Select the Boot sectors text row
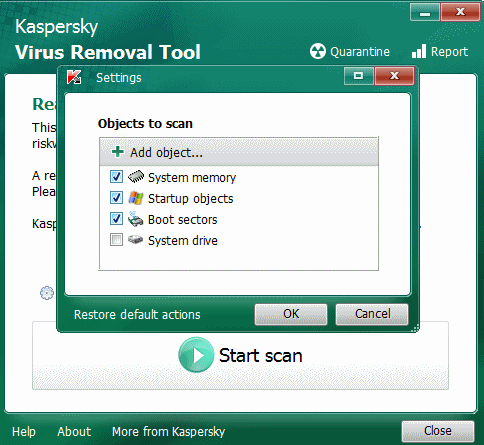 click(183, 220)
